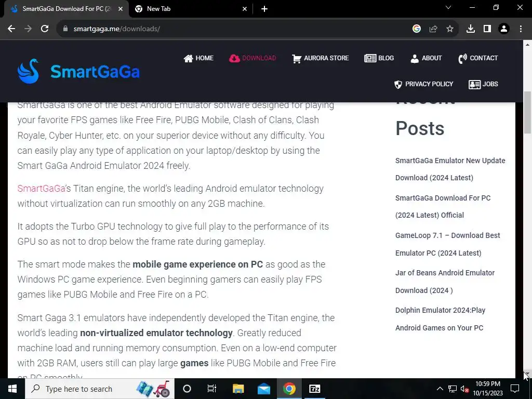Click the browser back arrow

coord(11,29)
